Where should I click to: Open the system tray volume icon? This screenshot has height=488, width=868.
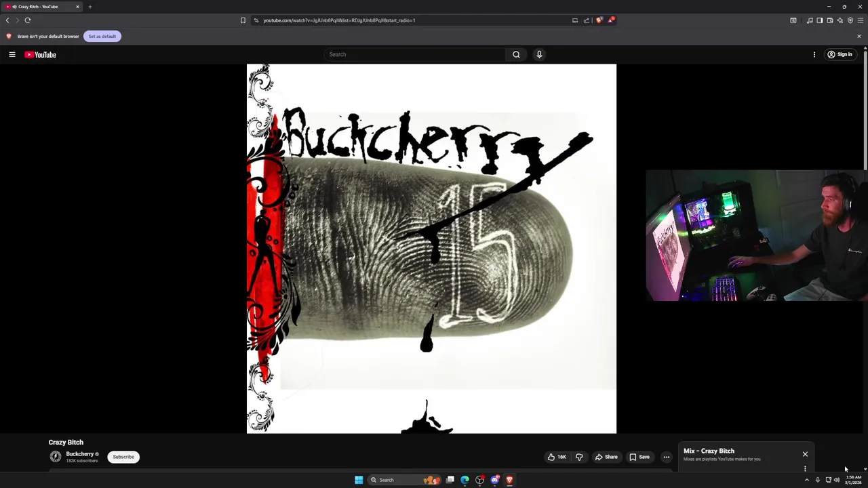tap(837, 480)
